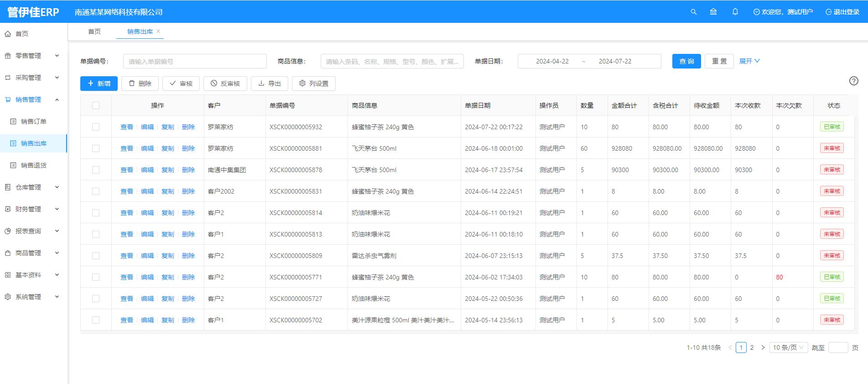Focus the 单据编号 input field
The width and height of the screenshot is (868, 384).
click(x=195, y=61)
